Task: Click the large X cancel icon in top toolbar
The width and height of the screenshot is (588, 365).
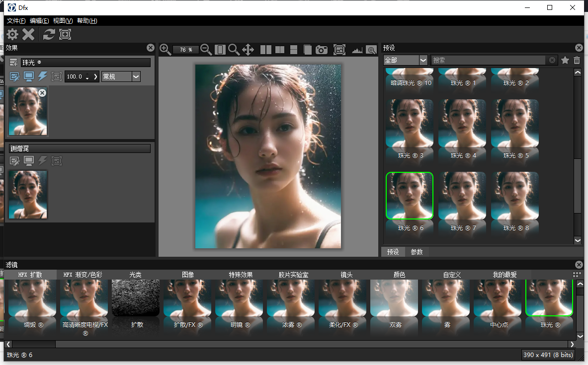Action: click(28, 34)
